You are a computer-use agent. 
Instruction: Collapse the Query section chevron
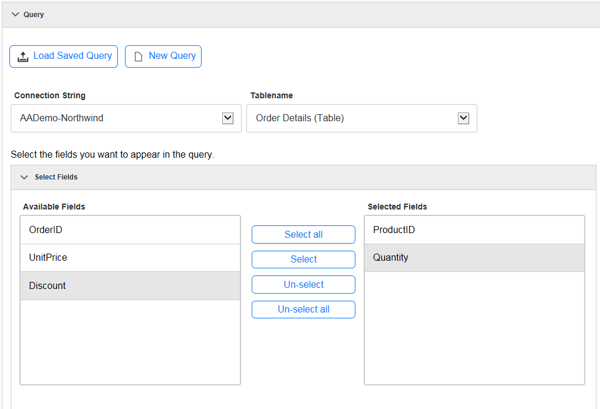14,15
